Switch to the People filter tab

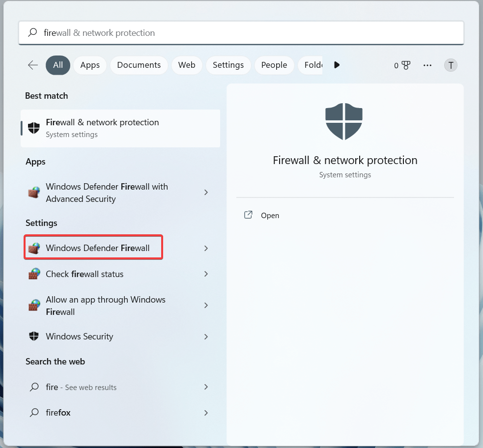274,65
